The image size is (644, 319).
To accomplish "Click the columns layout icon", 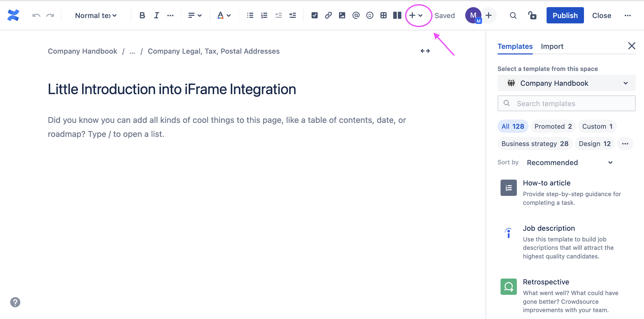I will click(x=396, y=15).
